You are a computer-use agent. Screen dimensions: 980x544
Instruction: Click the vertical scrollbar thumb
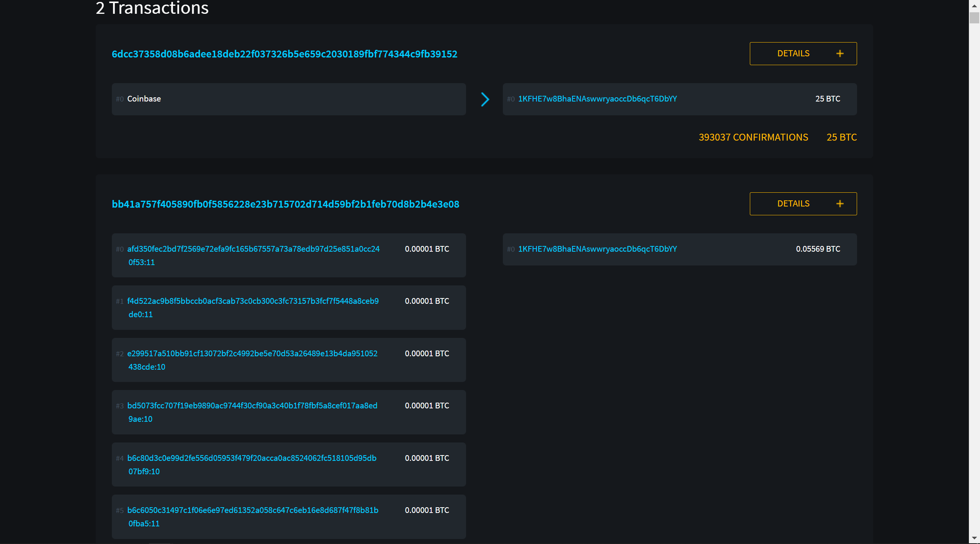point(974,18)
